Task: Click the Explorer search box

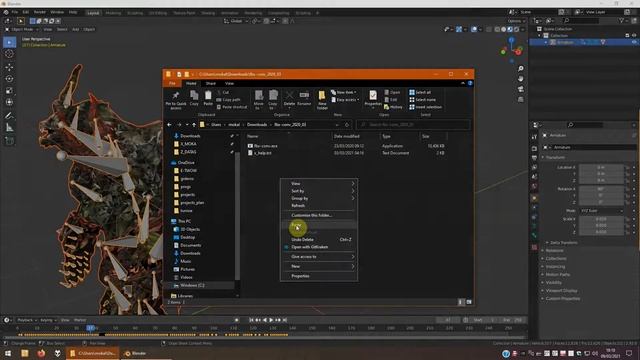Action: 413,124
